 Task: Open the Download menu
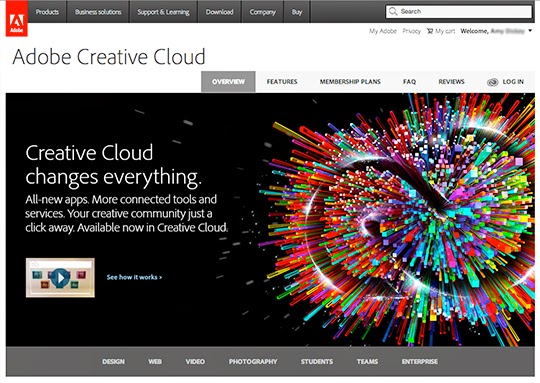click(219, 12)
